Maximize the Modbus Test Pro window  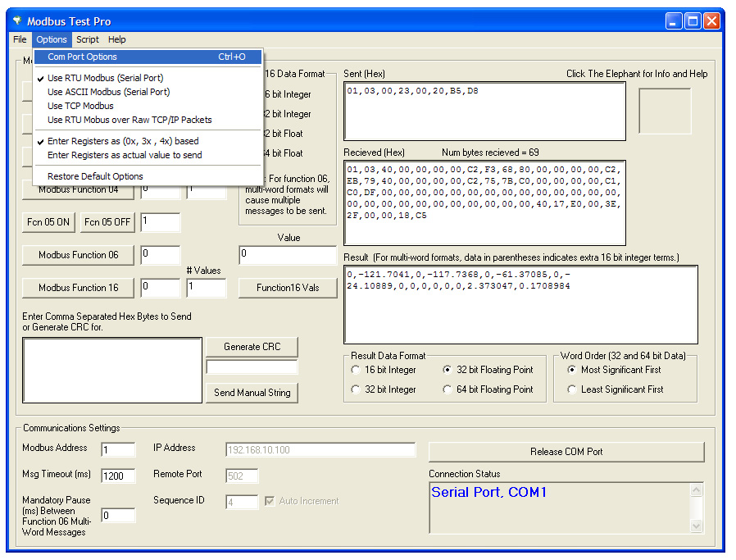tap(693, 21)
